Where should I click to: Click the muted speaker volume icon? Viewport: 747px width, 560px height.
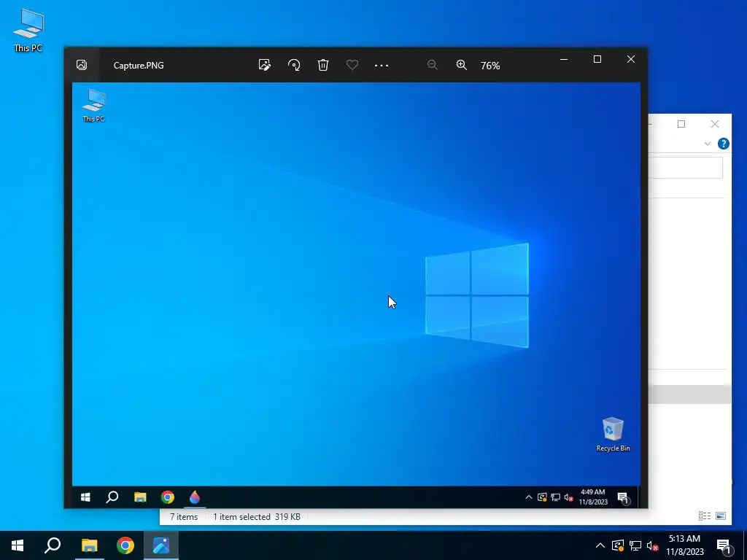653,545
